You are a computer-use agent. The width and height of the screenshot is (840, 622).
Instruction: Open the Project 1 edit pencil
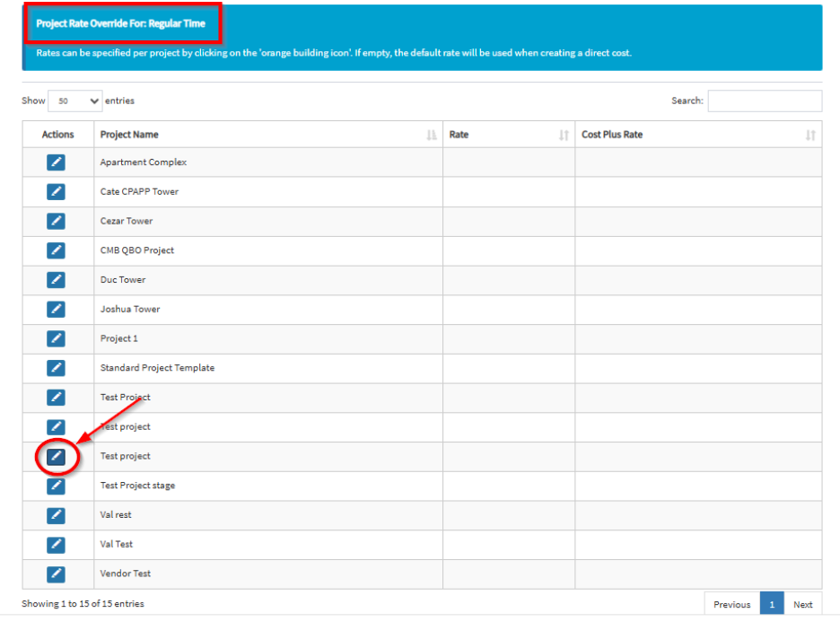(x=56, y=338)
